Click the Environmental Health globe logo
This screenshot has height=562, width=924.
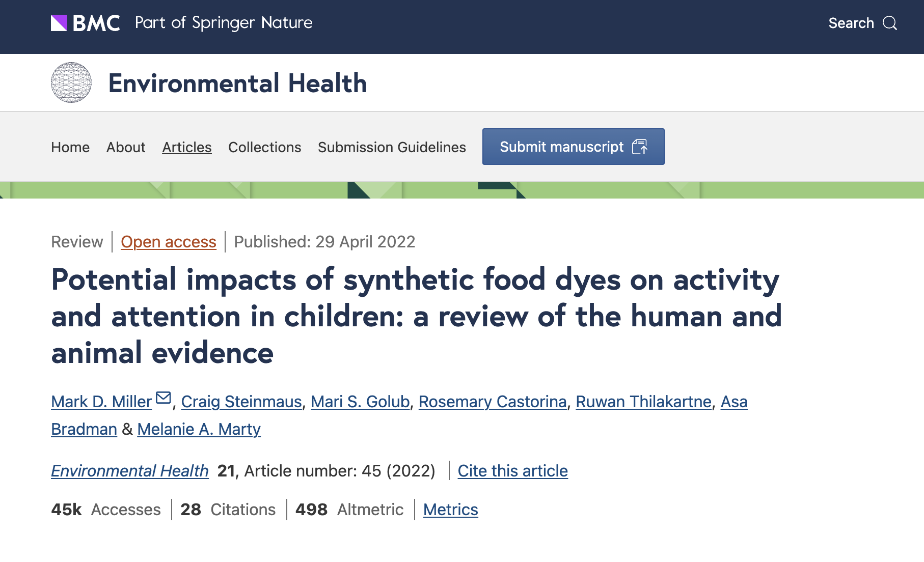coord(71,82)
